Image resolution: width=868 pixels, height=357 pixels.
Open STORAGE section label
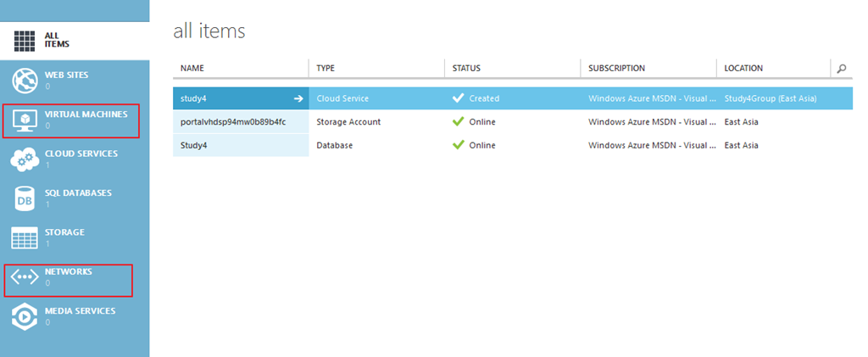[64, 231]
